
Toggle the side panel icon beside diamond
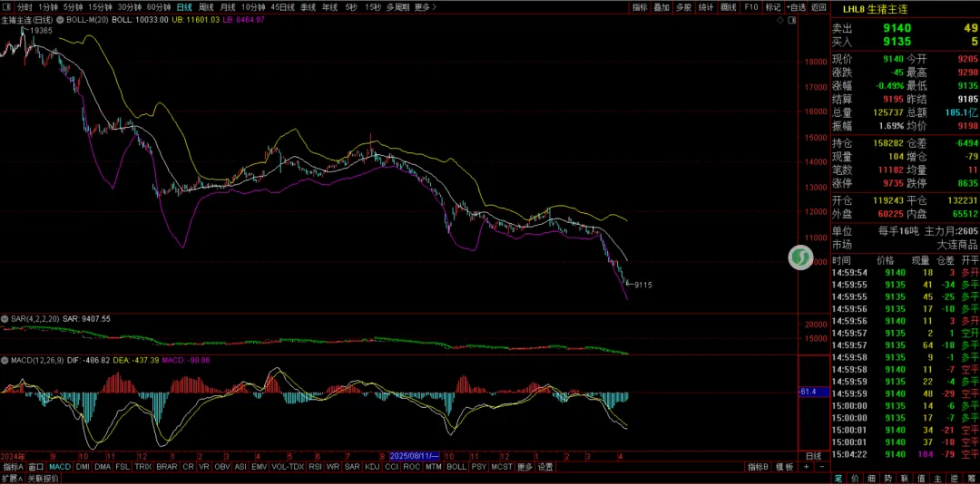[792, 20]
